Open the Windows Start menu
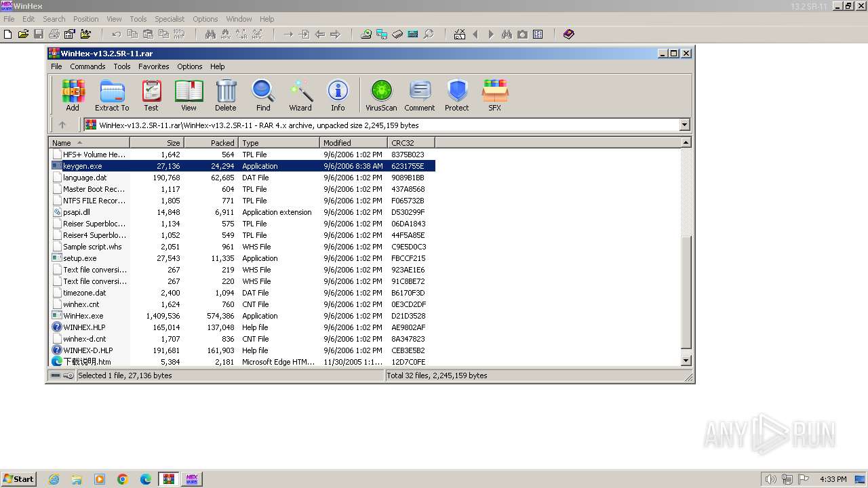The image size is (868, 488). point(18,479)
